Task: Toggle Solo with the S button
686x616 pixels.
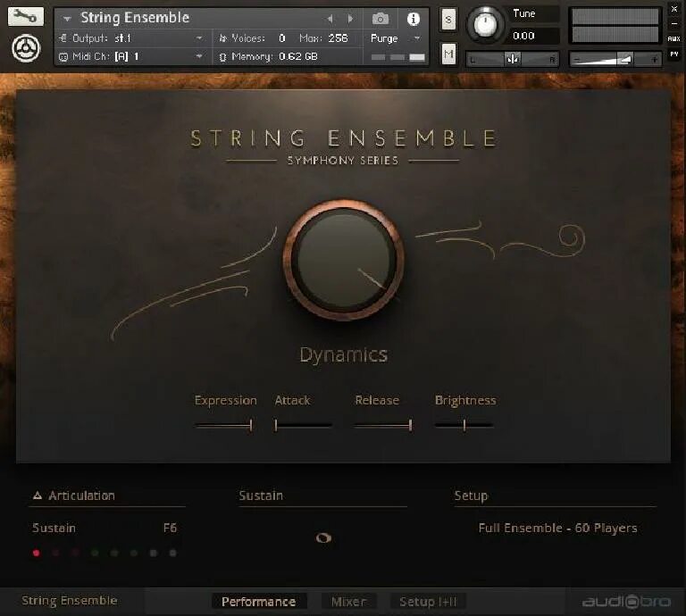Action: tap(448, 20)
